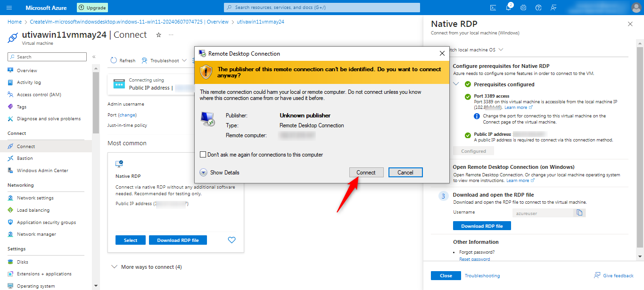Click Download RDP file on the card
The width and height of the screenshot is (644, 290).
point(178,240)
